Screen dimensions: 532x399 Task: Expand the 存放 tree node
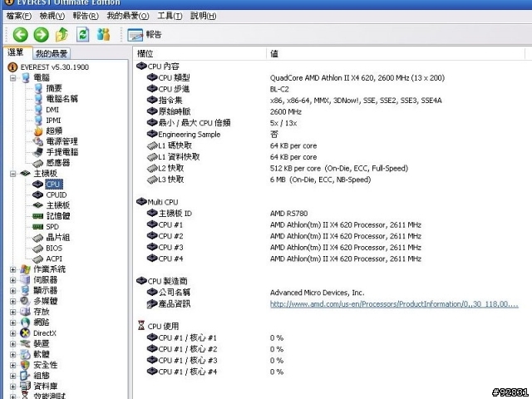[x=13, y=313]
